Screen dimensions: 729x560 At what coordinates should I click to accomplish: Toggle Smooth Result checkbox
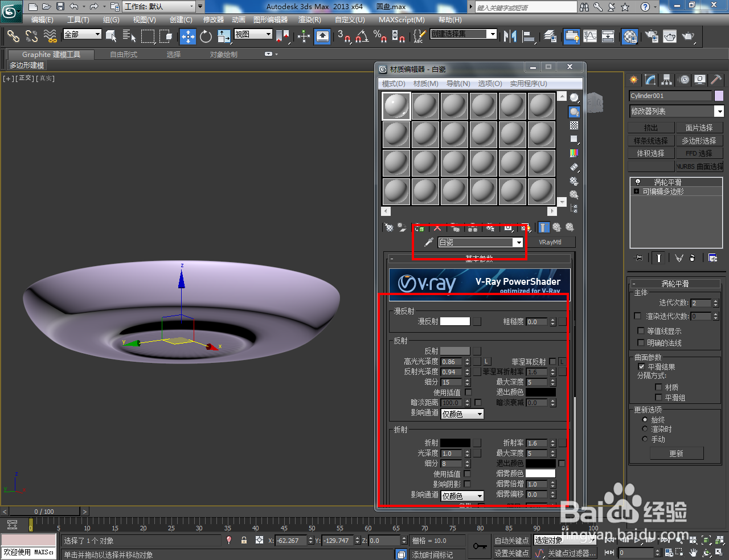pyautogui.click(x=642, y=367)
